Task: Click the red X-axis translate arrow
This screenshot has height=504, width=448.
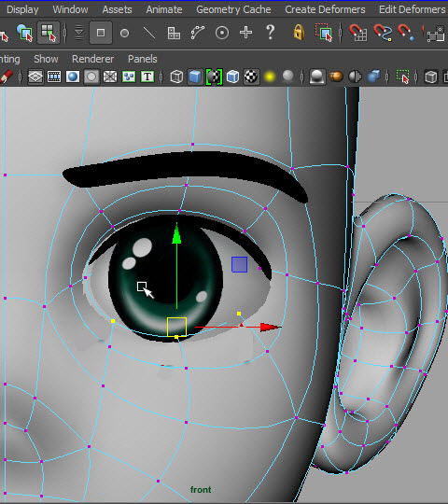Action: (x=271, y=328)
